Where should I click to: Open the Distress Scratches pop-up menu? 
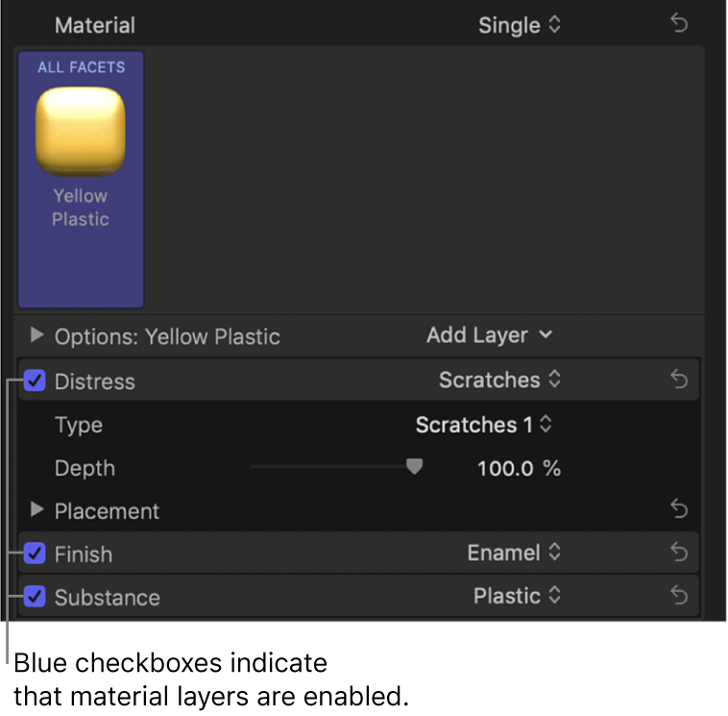click(x=499, y=381)
